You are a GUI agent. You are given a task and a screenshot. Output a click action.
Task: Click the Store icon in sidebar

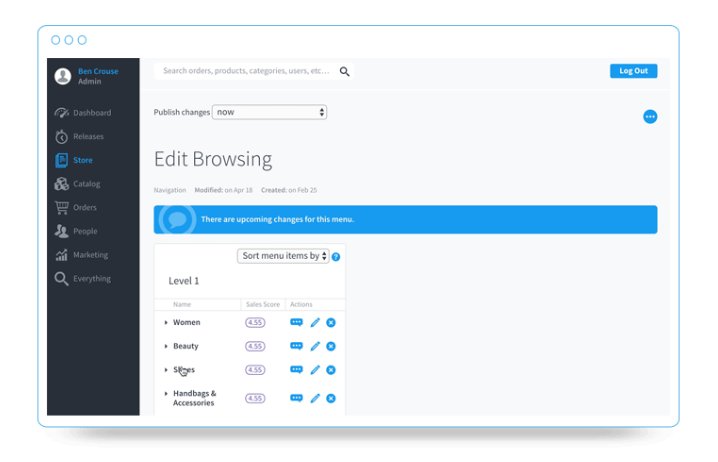[x=61, y=160]
